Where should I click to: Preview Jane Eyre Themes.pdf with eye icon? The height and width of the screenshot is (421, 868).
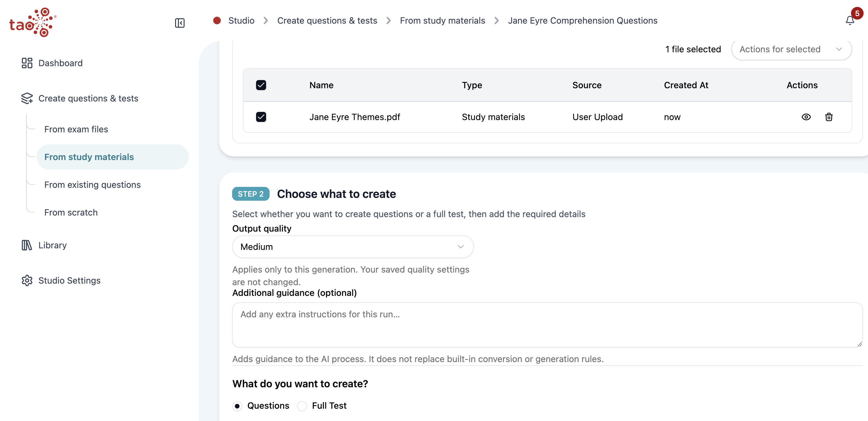[x=806, y=117]
